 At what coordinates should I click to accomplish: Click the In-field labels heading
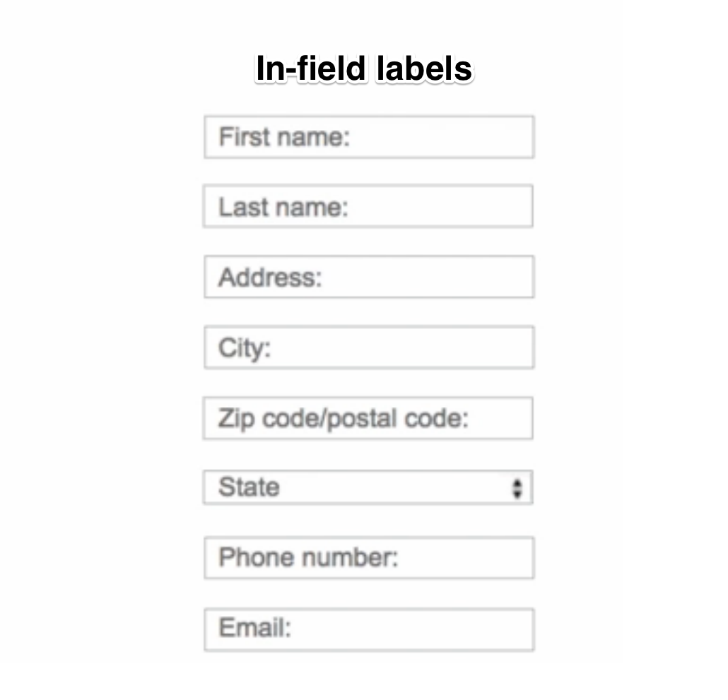365,69
